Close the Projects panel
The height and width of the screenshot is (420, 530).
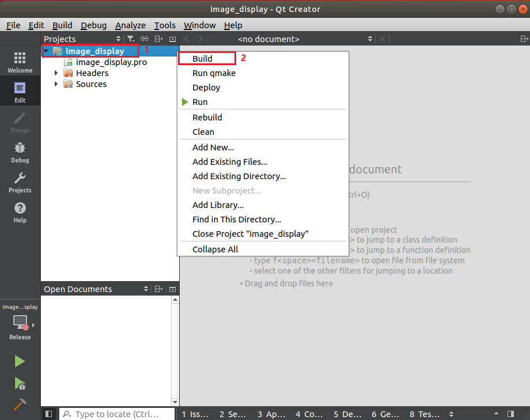pyautogui.click(x=172, y=39)
